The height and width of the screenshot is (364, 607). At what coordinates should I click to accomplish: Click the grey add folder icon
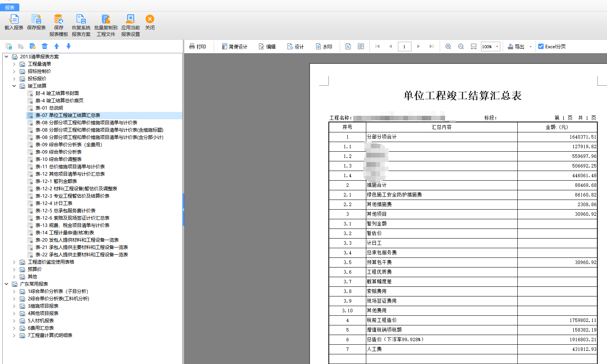[21, 46]
